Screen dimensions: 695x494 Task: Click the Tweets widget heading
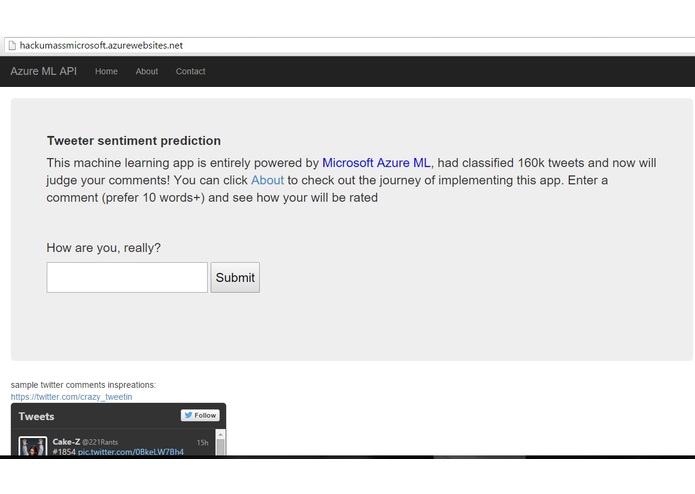[x=36, y=416]
